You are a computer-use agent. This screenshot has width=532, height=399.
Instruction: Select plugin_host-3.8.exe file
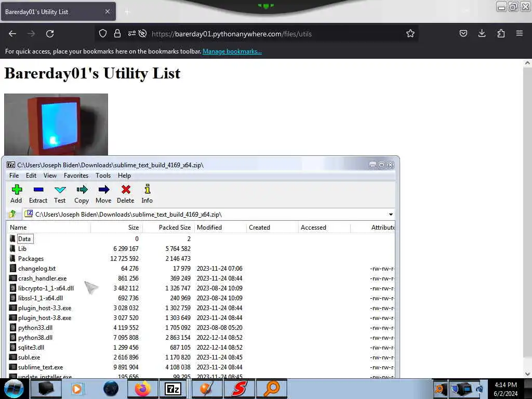click(201, 317)
